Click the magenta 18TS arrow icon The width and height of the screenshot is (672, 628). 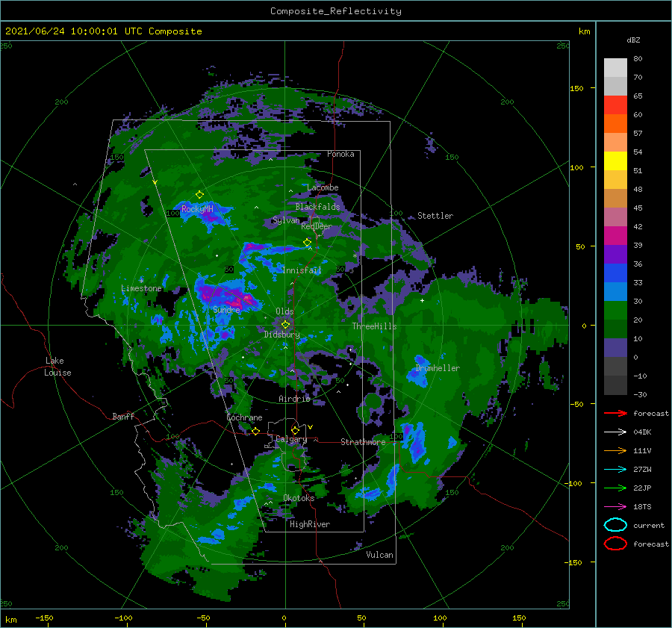(615, 507)
